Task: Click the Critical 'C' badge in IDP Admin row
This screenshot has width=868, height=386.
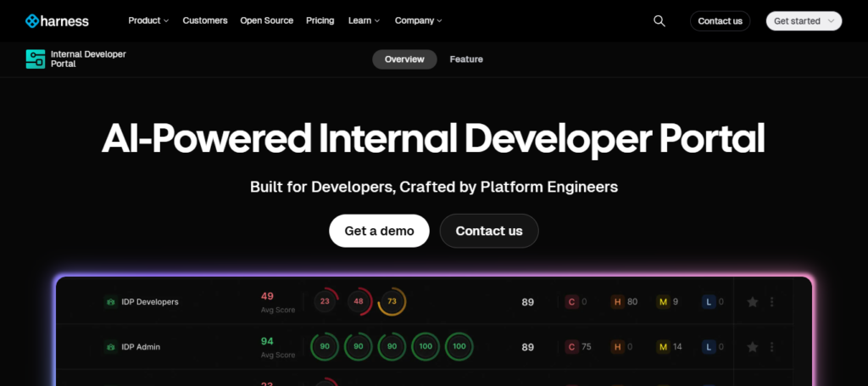Action: (x=572, y=347)
